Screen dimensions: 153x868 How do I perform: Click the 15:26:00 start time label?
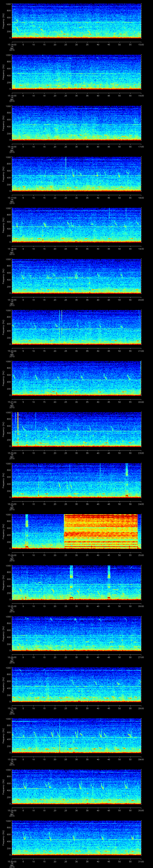coord(12,657)
